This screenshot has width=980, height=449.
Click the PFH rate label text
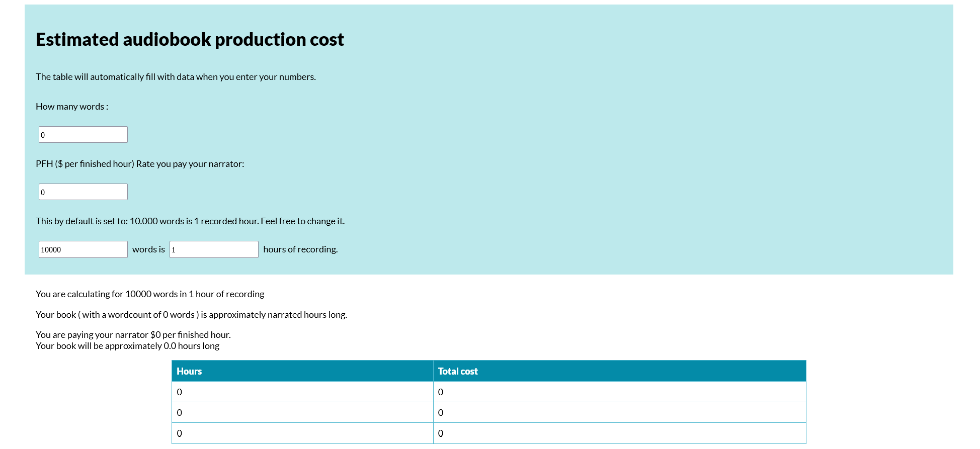(x=140, y=164)
